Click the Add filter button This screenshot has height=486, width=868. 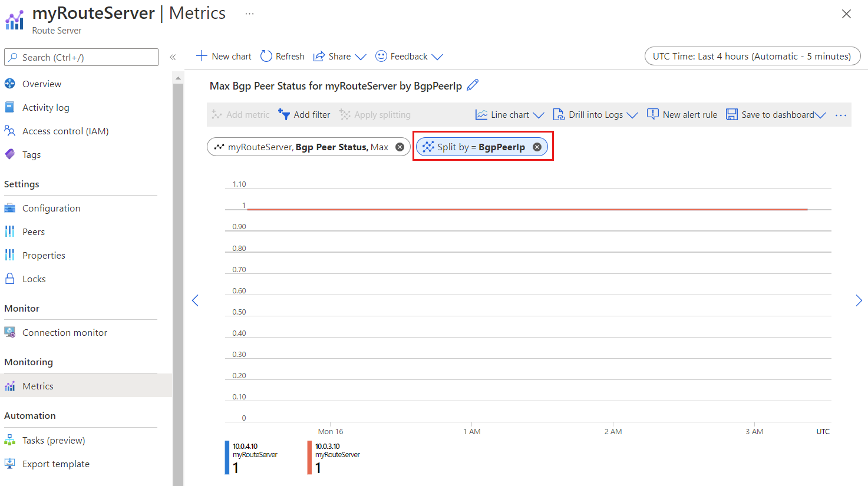coord(304,114)
